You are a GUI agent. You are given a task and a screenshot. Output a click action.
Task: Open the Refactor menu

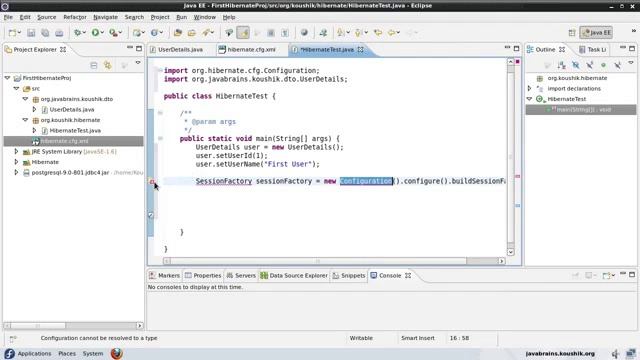tap(75, 17)
